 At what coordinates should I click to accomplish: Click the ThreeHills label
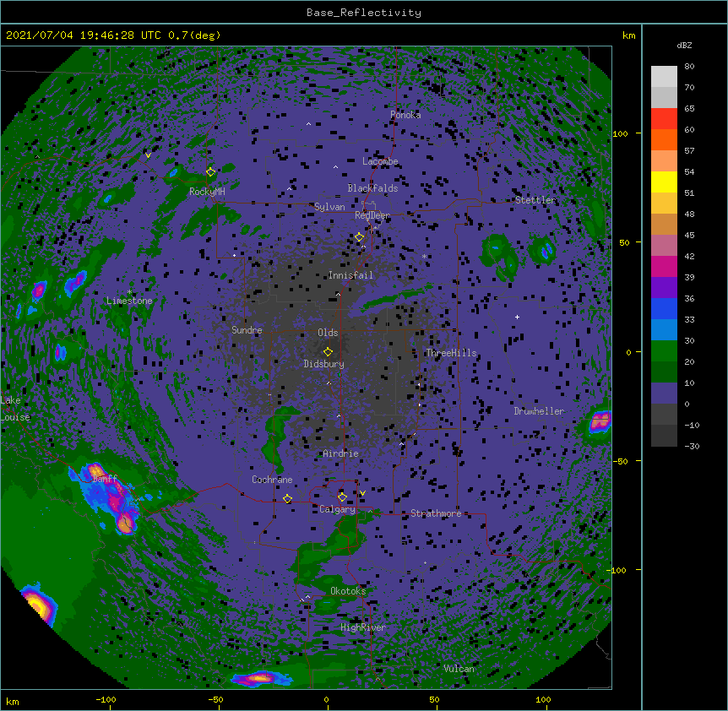451,353
